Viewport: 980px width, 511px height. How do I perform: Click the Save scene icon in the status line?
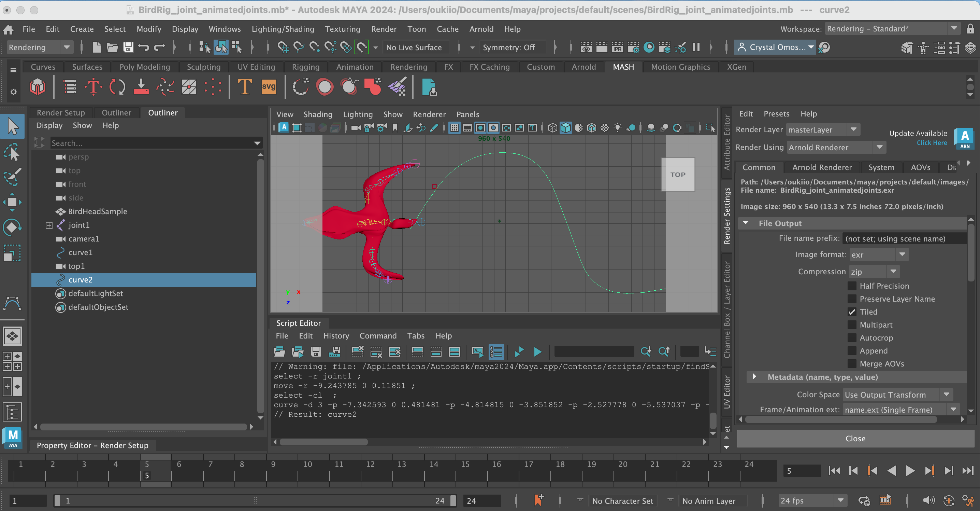pos(128,47)
